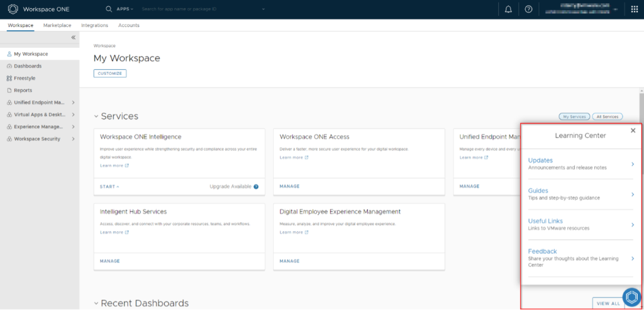Click the My Workspace person icon
Image resolution: width=644 pixels, height=311 pixels.
pos(9,54)
